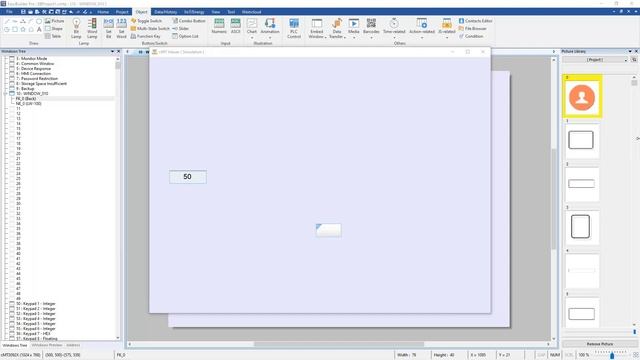Screen dimensions: 640x360
Task: Add a Set Word button
Action: (121, 28)
